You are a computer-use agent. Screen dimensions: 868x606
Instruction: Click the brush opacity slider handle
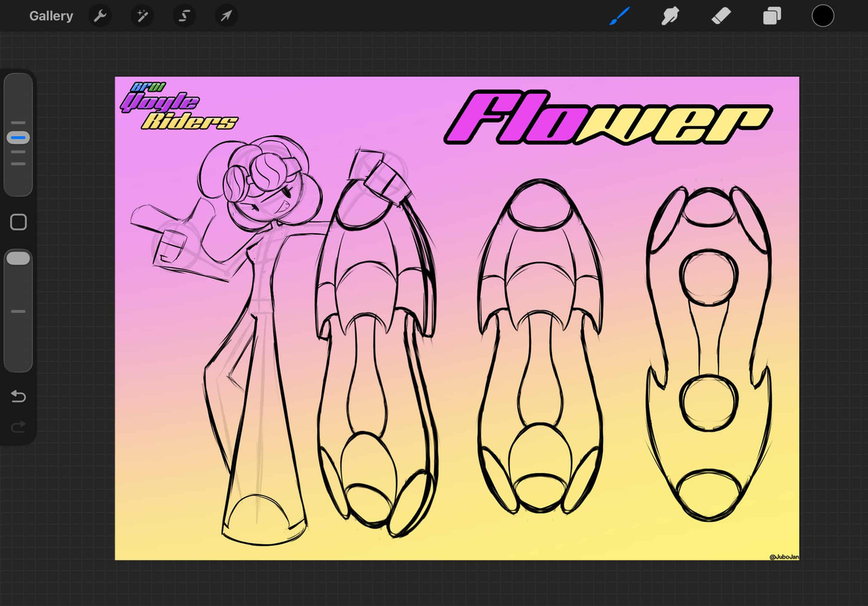pyautogui.click(x=18, y=258)
